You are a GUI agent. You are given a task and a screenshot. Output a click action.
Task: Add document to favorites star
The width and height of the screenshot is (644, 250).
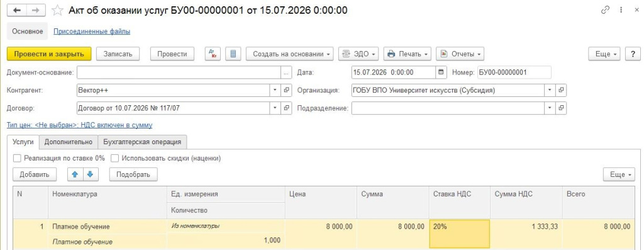tap(57, 10)
